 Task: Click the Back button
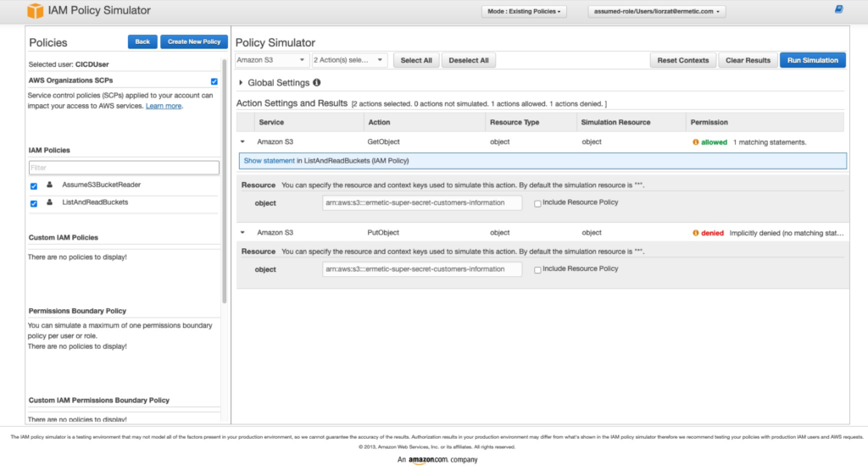[x=142, y=42]
